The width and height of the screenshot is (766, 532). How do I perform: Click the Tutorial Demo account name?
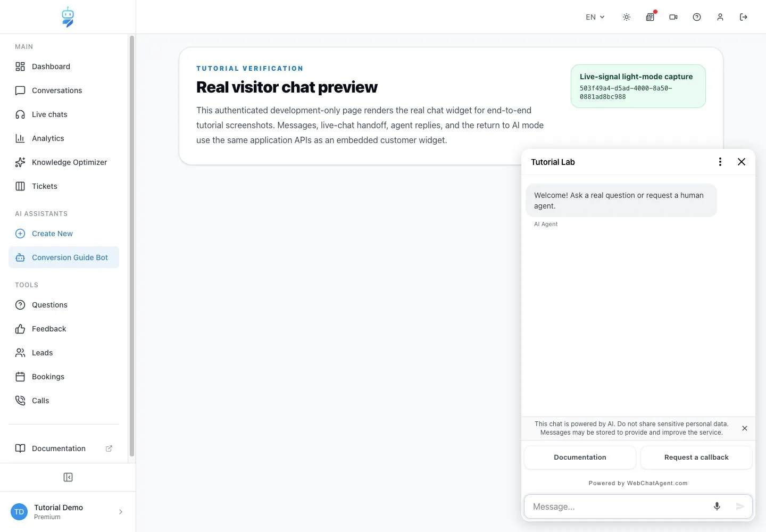[59, 508]
